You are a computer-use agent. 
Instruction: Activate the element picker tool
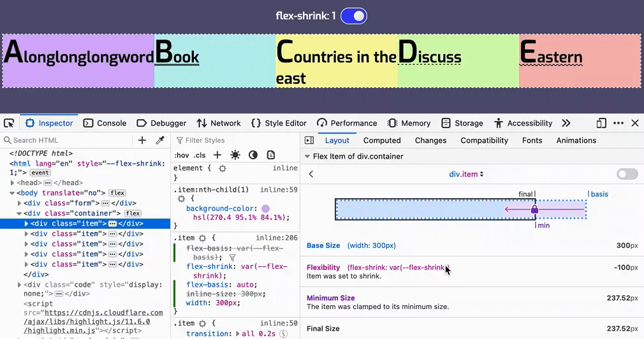click(x=9, y=123)
